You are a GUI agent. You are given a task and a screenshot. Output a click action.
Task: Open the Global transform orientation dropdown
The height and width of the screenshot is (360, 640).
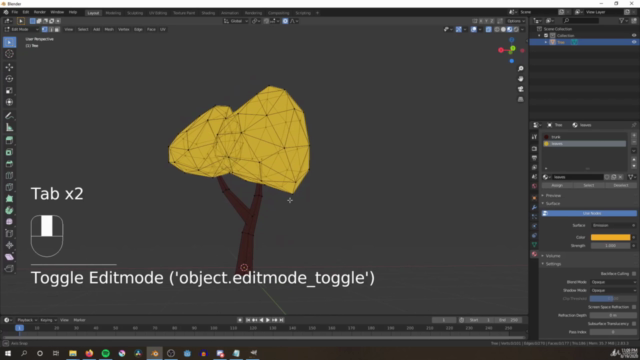[236, 21]
